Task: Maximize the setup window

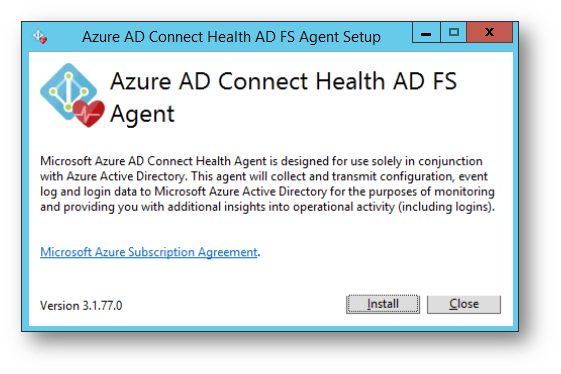Action: (454, 33)
